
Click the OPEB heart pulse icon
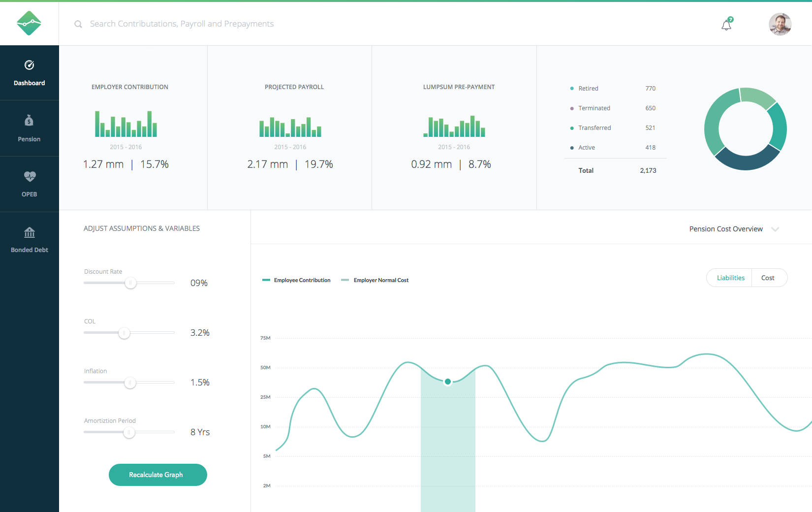(x=30, y=176)
